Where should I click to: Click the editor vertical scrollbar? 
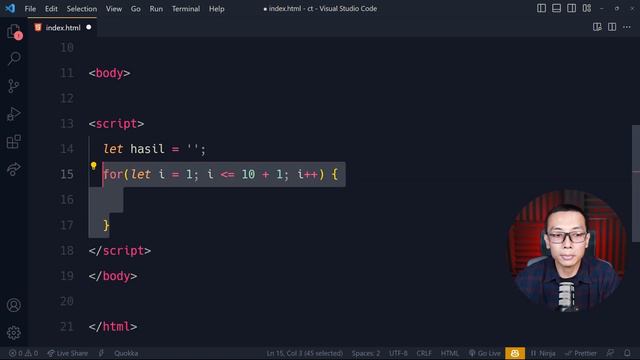[x=636, y=184]
